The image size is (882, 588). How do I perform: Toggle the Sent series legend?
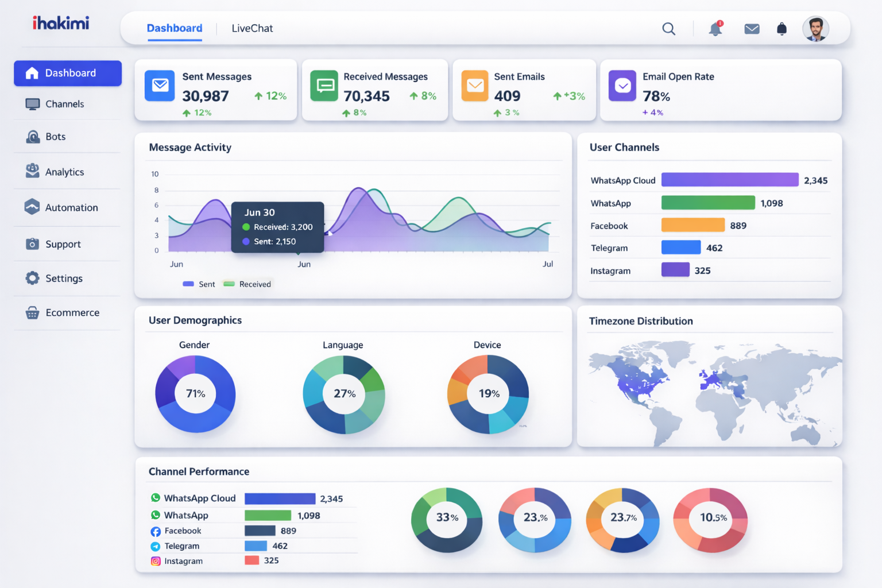[199, 284]
